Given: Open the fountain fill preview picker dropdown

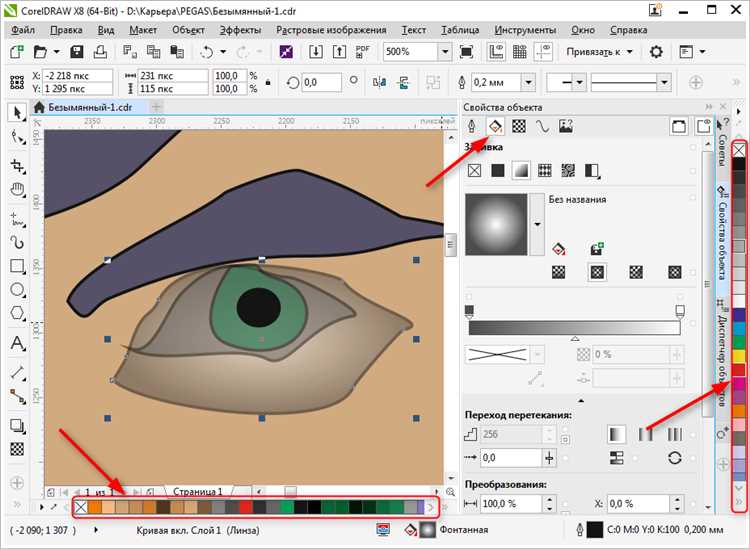Looking at the screenshot, I should [537, 224].
